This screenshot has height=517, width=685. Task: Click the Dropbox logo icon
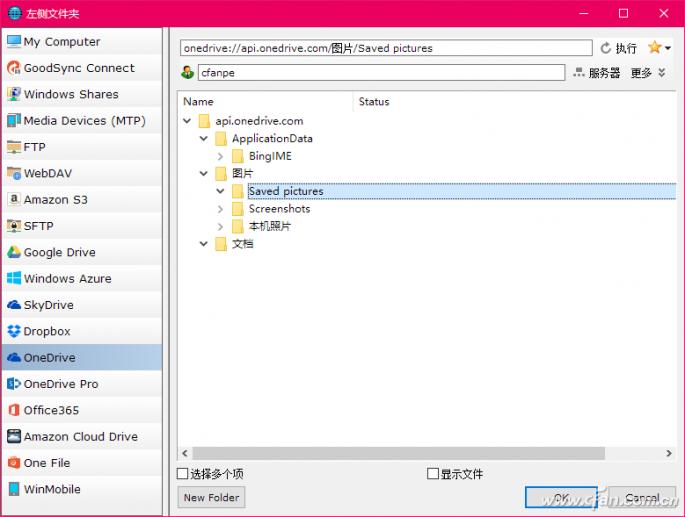pos(14,331)
